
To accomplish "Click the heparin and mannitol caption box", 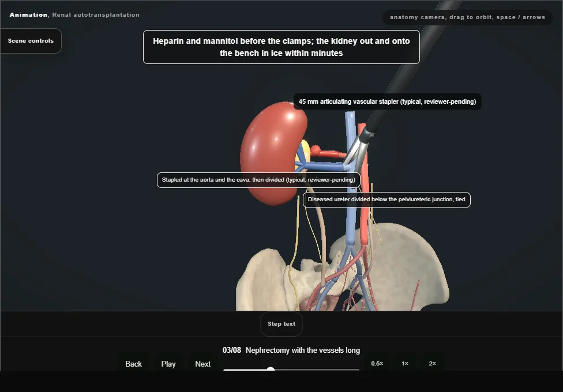I will tap(281, 47).
